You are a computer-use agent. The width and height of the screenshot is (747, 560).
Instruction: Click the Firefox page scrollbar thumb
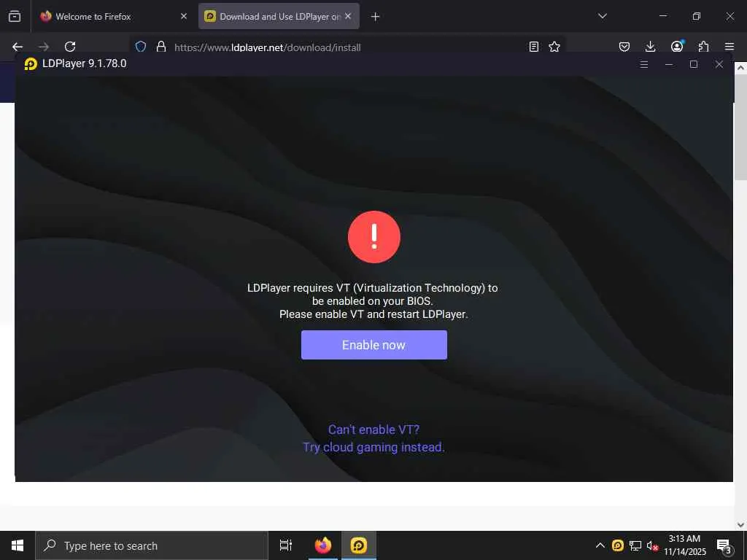(740, 128)
